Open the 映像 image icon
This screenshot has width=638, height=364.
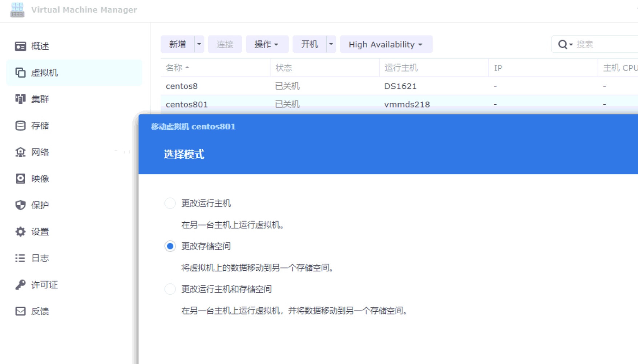(20, 178)
